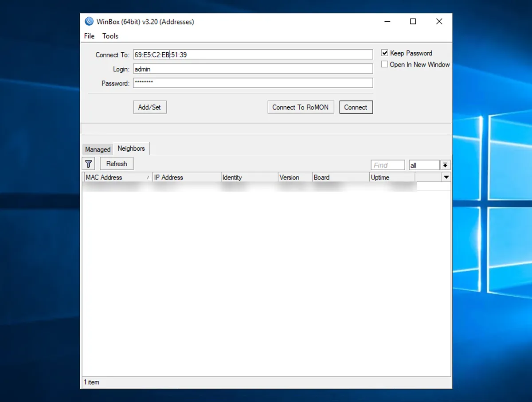Focus the Connect To address field
The width and height of the screenshot is (532, 402).
pos(253,55)
